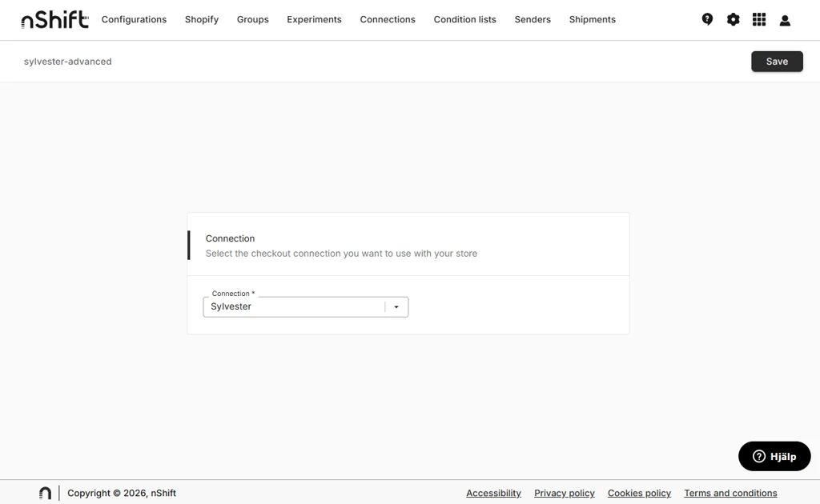Open the user profile icon

pyautogui.click(x=785, y=18)
